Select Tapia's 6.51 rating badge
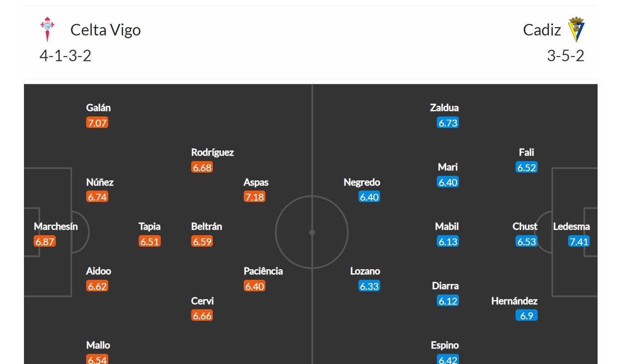The width and height of the screenshot is (622, 364). 150,242
